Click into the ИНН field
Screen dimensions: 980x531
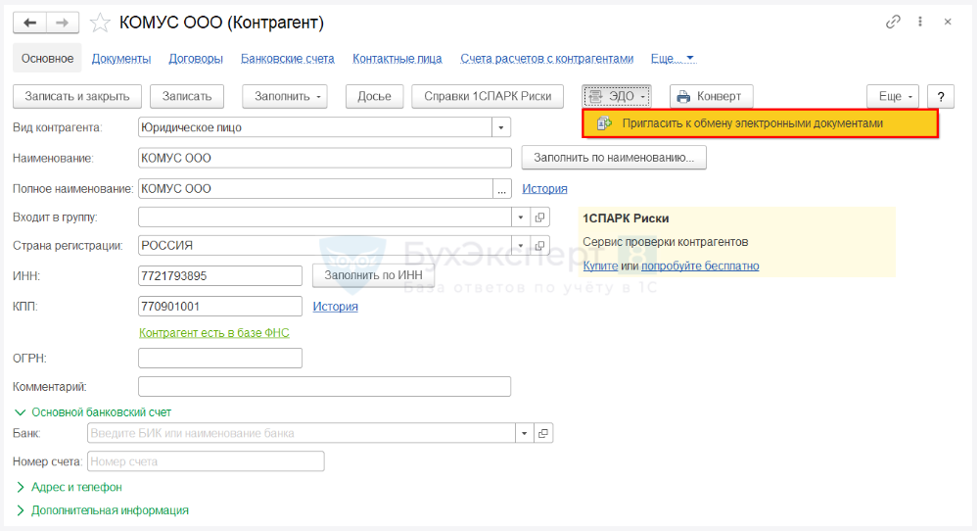click(x=220, y=276)
